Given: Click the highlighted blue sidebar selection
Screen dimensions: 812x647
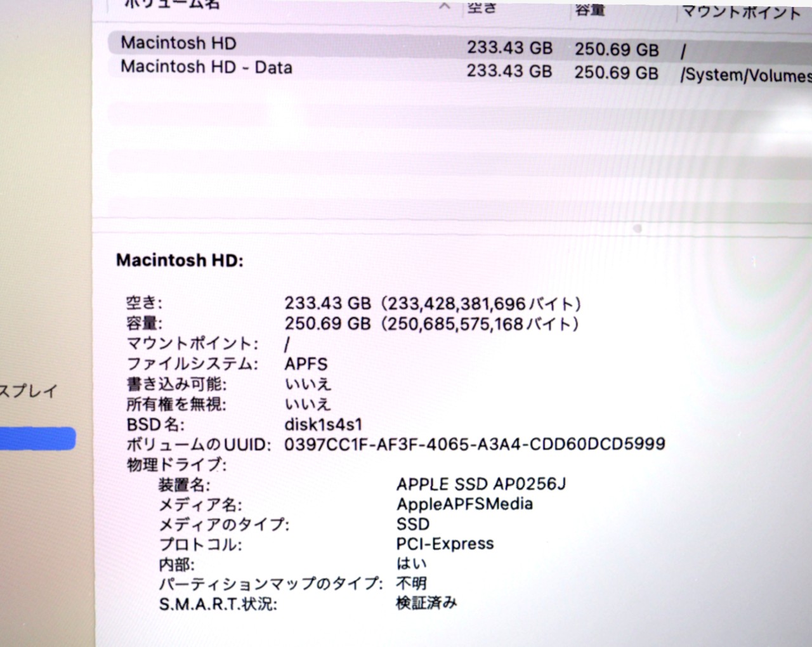Looking at the screenshot, I should point(37,438).
